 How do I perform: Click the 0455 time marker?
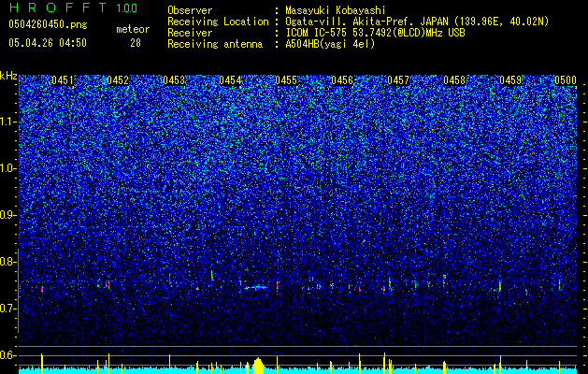tap(286, 80)
